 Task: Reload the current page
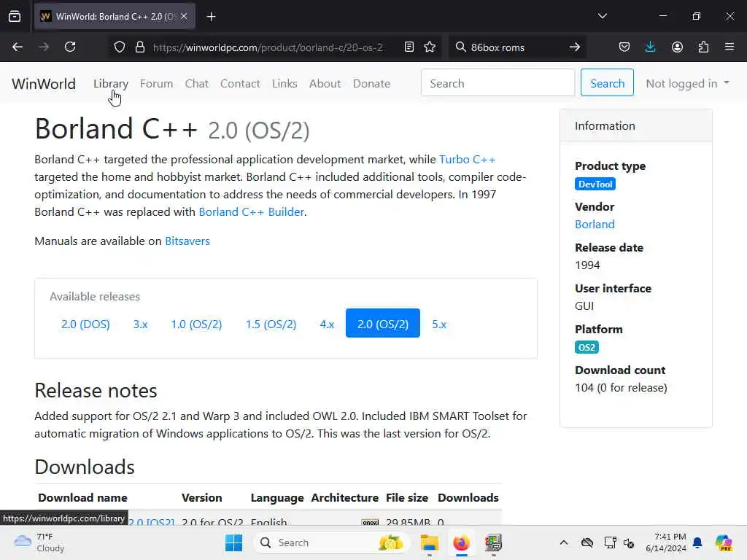tap(70, 47)
